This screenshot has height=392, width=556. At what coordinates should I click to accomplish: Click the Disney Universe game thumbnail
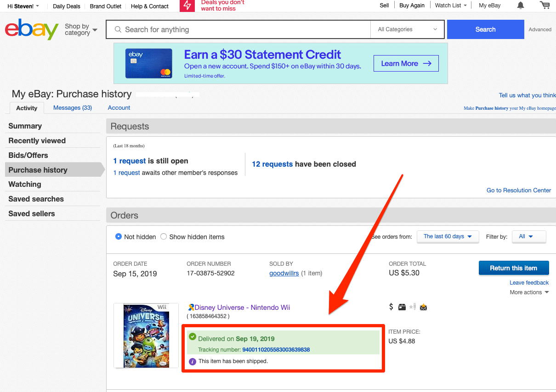point(146,336)
